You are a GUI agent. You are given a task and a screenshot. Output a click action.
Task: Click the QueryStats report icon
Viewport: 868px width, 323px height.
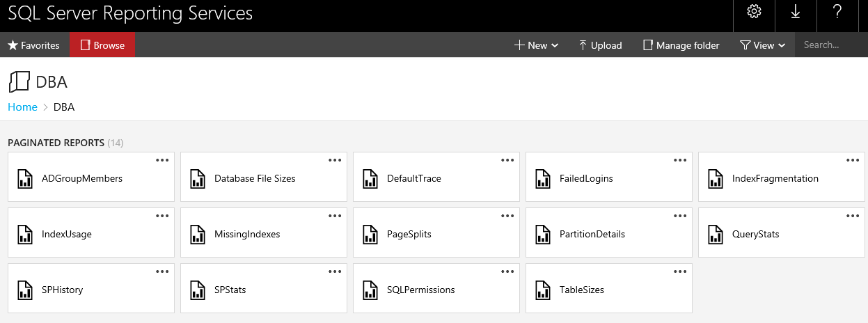(716, 234)
